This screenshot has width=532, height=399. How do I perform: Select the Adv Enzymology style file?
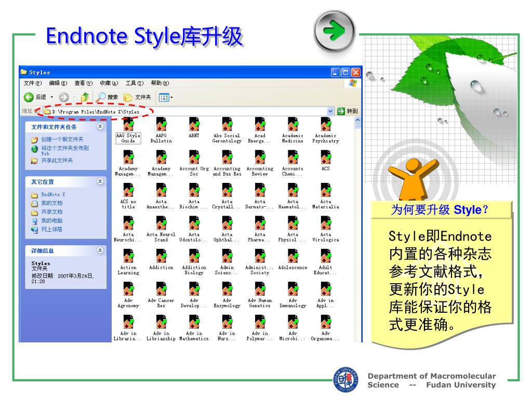(227, 295)
